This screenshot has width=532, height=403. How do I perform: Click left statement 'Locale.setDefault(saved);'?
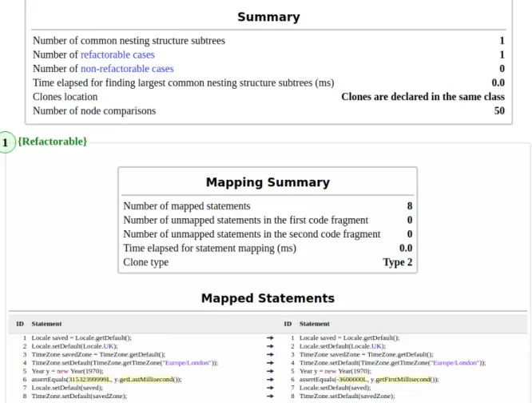(x=67, y=388)
